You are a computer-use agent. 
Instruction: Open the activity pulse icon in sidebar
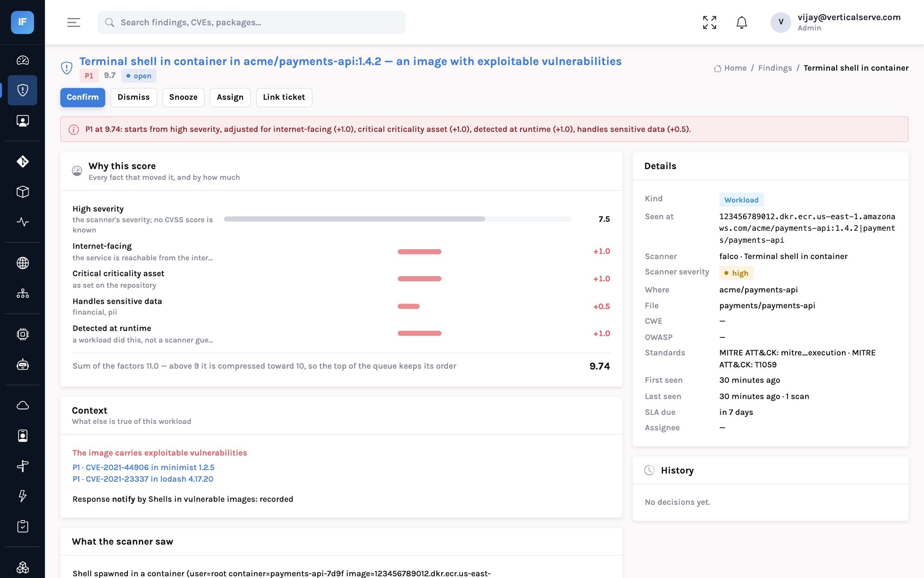[x=23, y=222]
